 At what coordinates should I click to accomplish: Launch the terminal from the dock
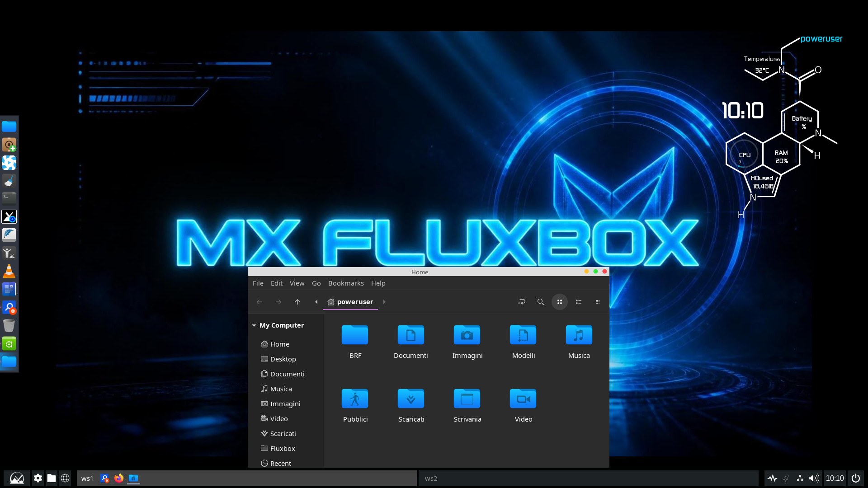[x=9, y=197]
